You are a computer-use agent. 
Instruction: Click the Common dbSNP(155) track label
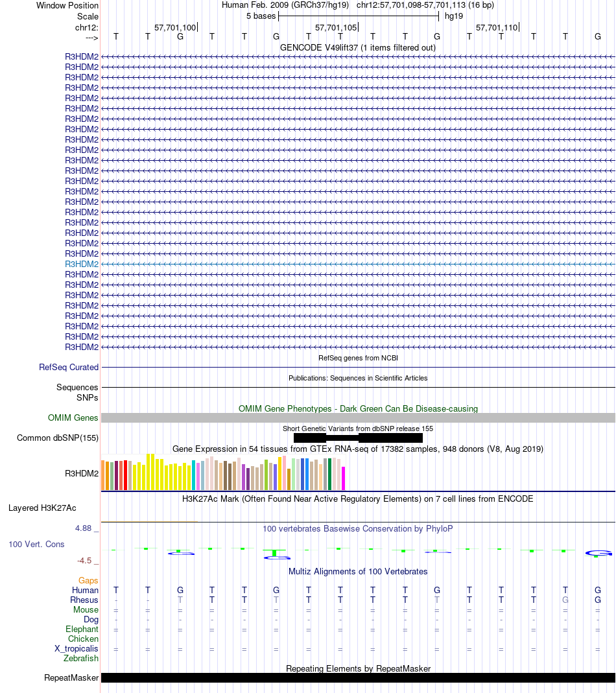[58, 438]
